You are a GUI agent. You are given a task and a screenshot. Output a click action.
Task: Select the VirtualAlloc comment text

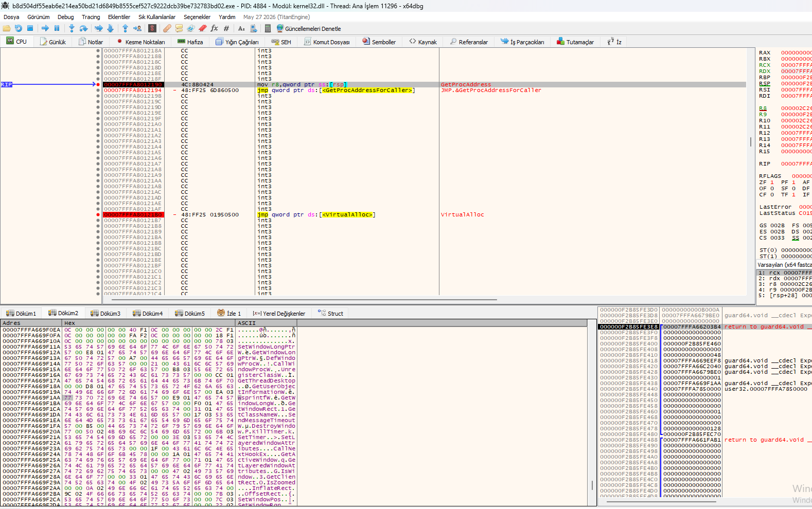[462, 214]
